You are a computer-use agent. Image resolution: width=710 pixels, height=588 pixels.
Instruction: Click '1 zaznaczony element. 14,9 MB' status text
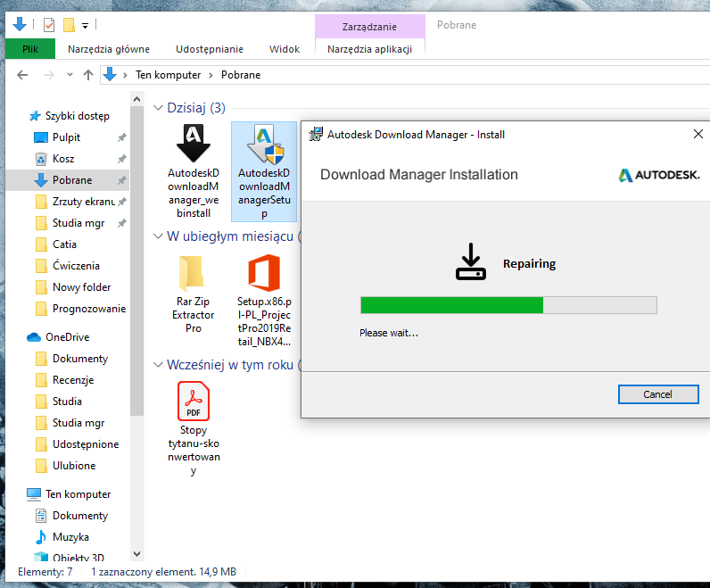click(163, 572)
